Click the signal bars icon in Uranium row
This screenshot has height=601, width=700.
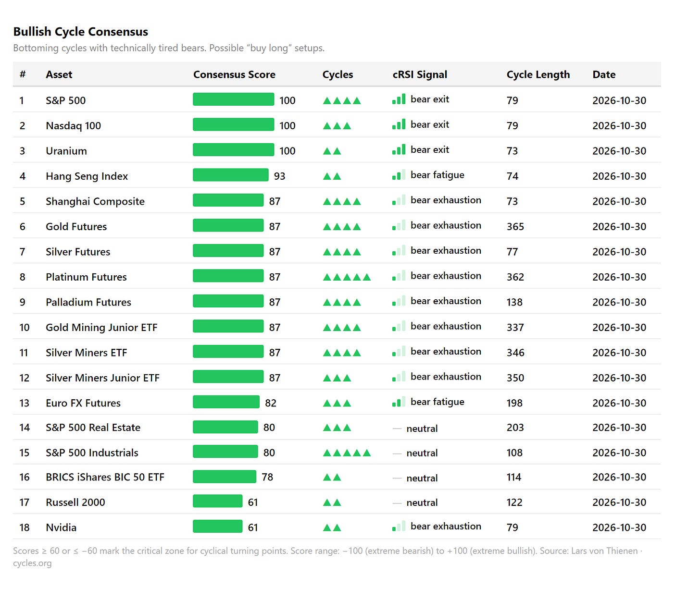pyautogui.click(x=399, y=149)
